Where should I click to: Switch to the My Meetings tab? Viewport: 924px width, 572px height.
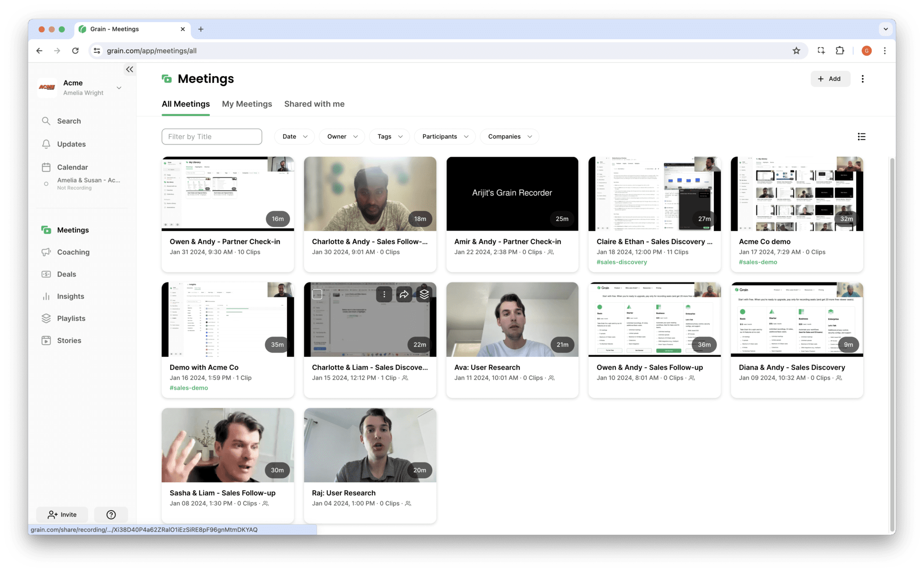point(247,104)
